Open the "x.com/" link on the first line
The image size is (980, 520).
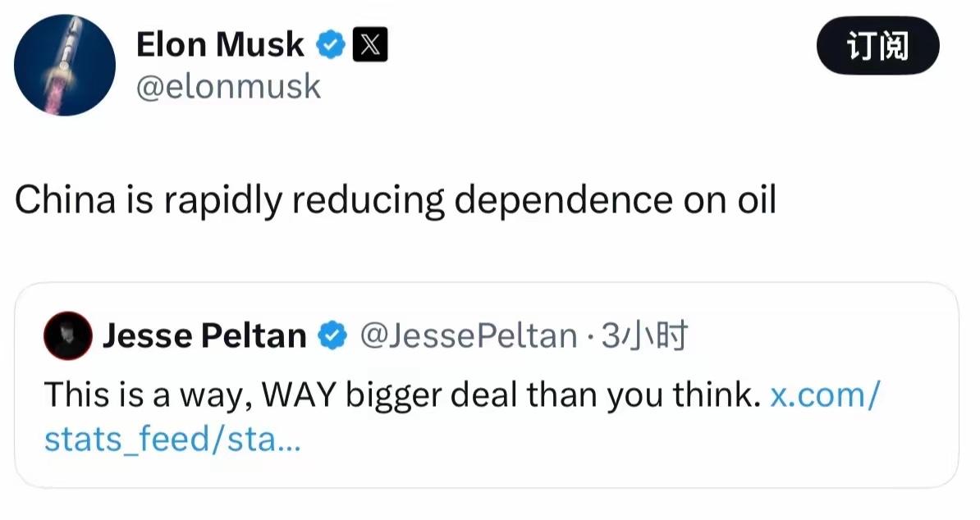tap(825, 396)
